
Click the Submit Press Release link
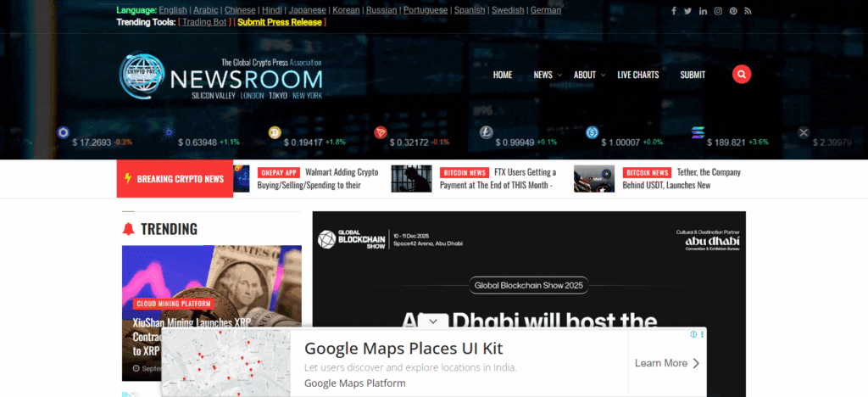click(x=280, y=22)
